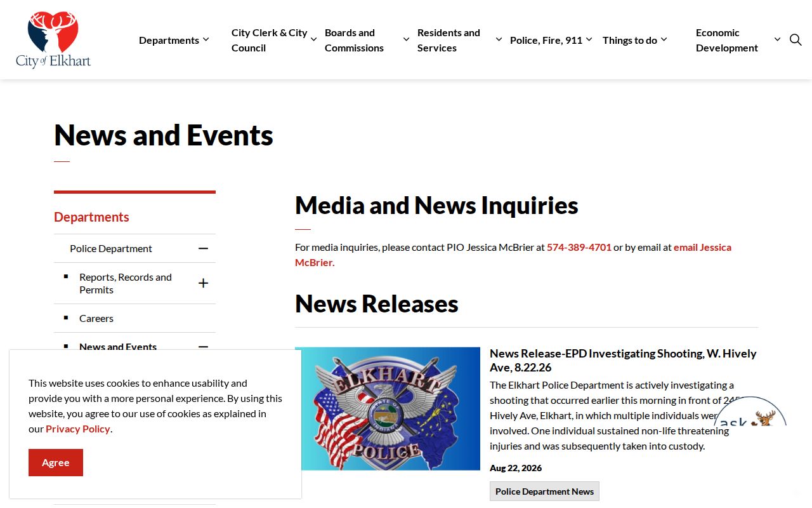
Task: Open the ask Elkhart chat widget
Action: coord(750,411)
